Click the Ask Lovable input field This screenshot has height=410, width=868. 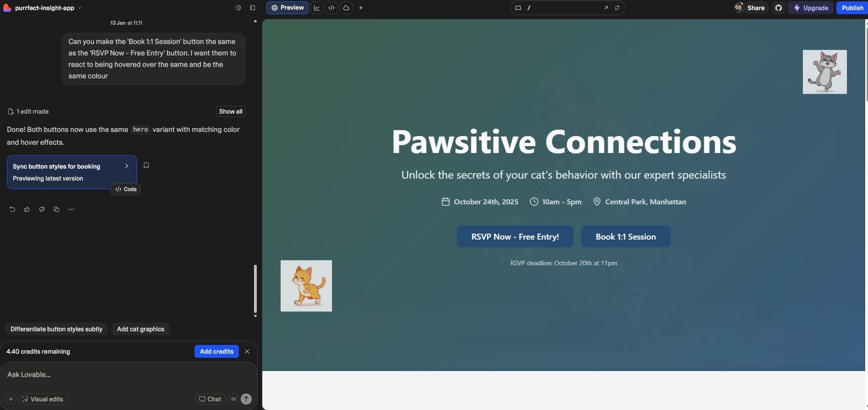coord(124,375)
